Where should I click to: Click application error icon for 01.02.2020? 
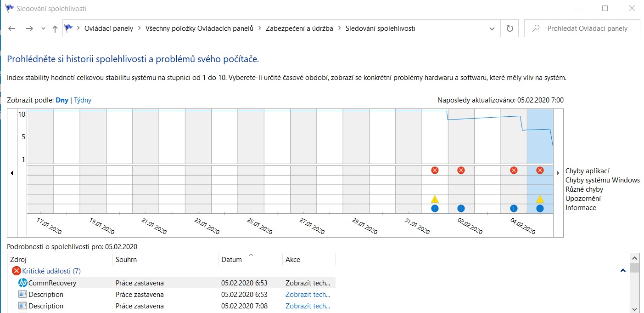435,171
